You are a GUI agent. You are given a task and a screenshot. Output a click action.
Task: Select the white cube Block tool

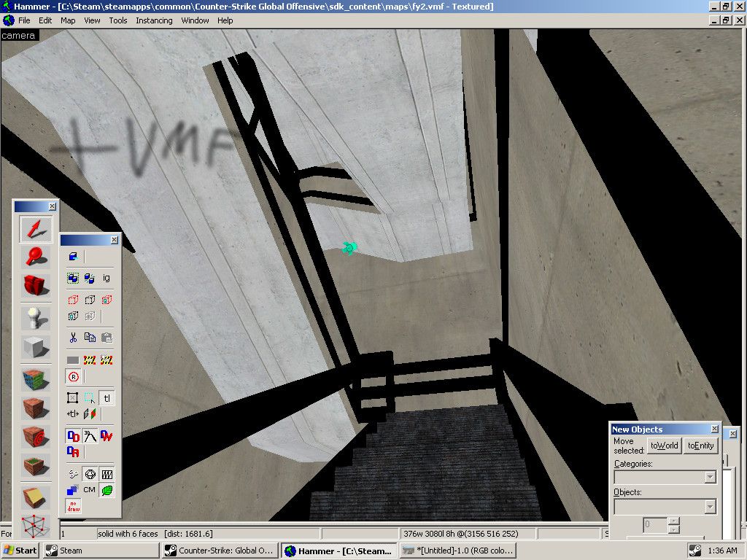coord(35,347)
